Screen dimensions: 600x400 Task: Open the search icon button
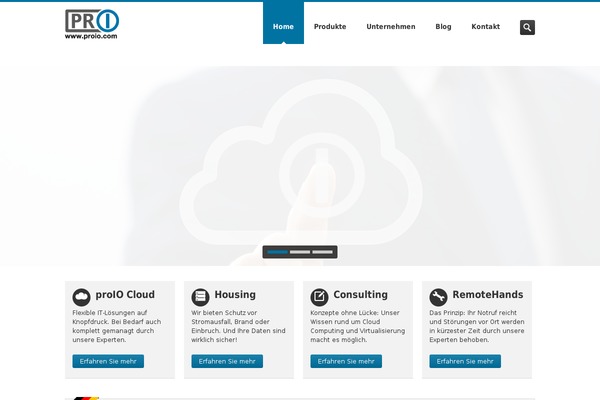click(x=527, y=27)
